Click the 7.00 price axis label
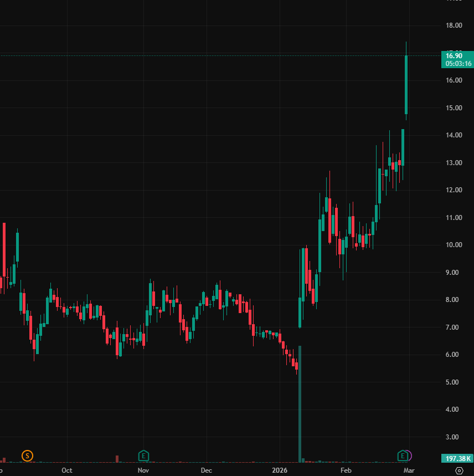Viewport: 474px width, 476px height. point(452,327)
